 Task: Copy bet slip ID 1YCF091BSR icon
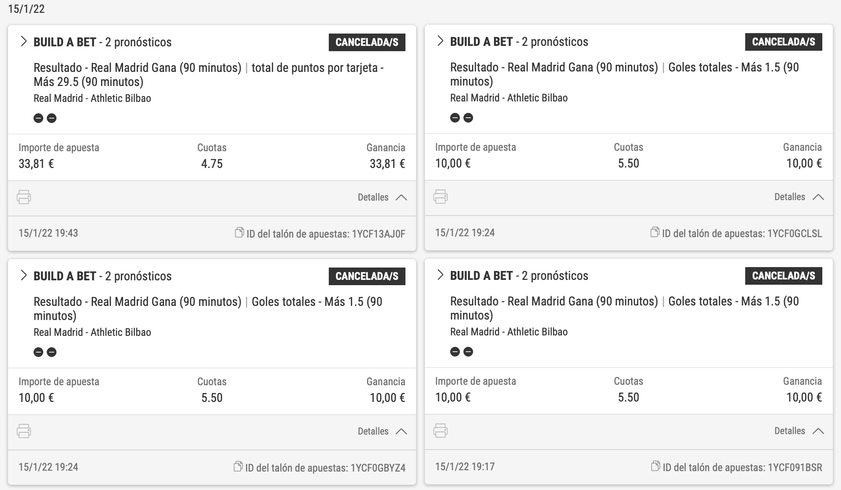[655, 466]
